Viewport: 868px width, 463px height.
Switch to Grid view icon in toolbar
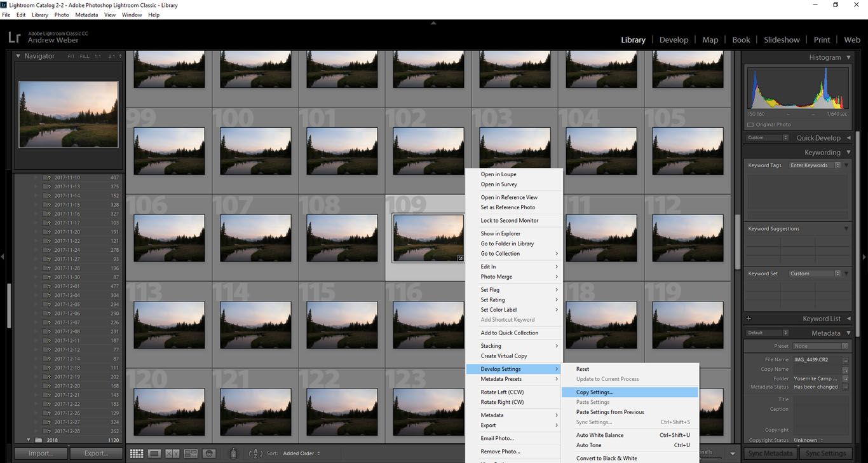click(136, 453)
